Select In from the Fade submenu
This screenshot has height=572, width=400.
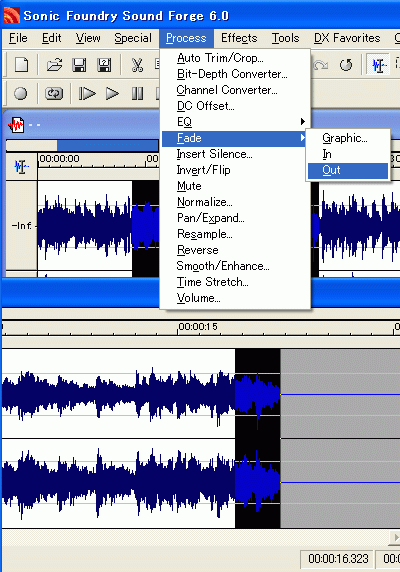tap(348, 154)
